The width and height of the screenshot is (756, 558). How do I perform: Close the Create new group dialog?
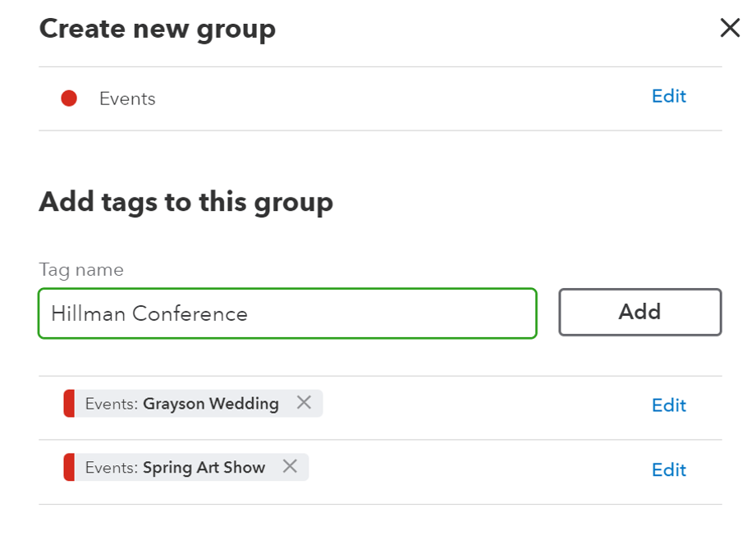coord(730,27)
